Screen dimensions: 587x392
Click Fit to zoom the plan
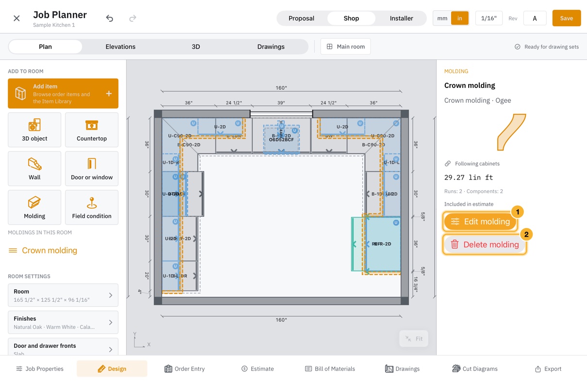click(x=414, y=339)
